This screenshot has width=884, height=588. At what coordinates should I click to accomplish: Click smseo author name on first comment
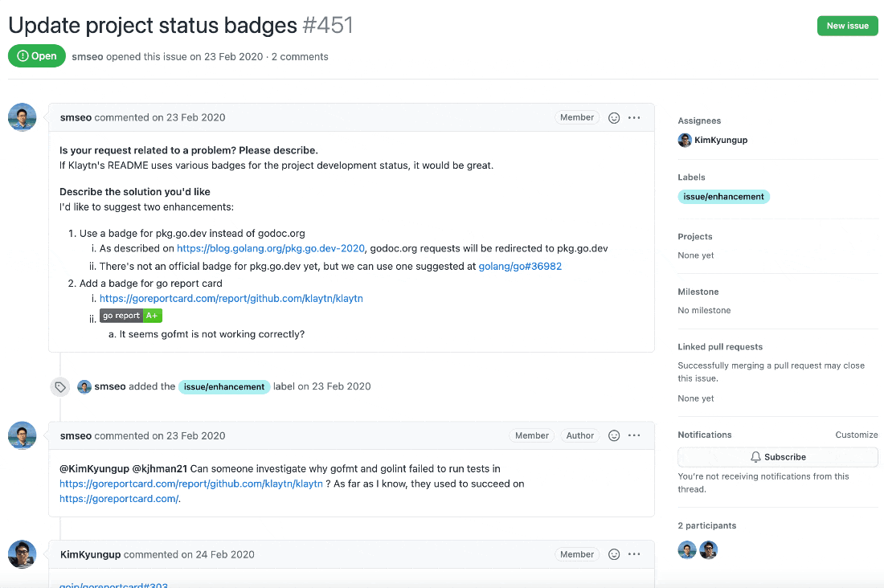coord(76,118)
